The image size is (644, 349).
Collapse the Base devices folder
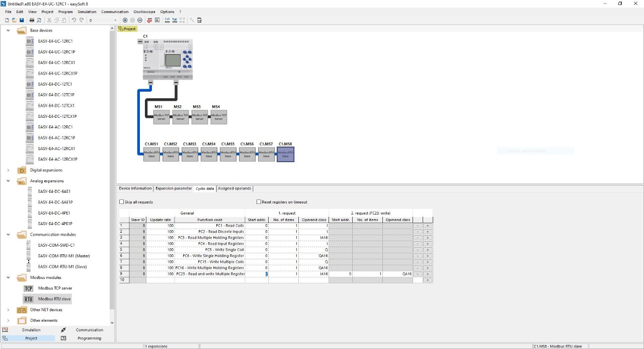click(8, 30)
